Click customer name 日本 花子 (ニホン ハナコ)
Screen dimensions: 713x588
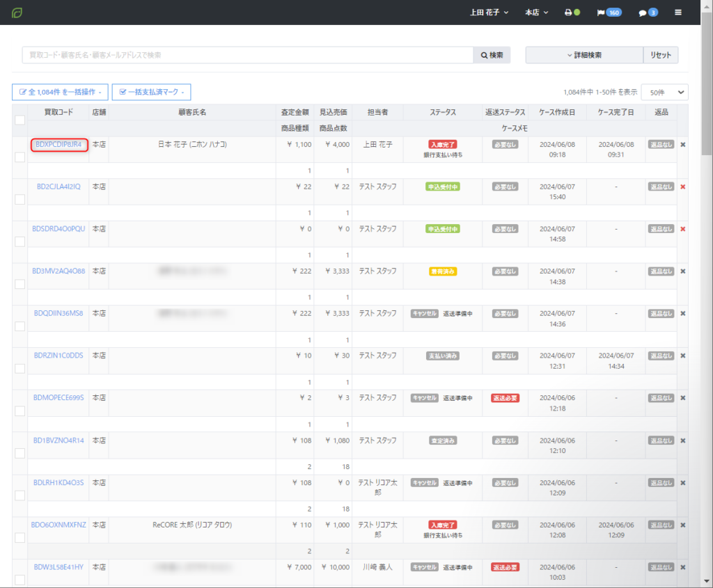pos(192,145)
